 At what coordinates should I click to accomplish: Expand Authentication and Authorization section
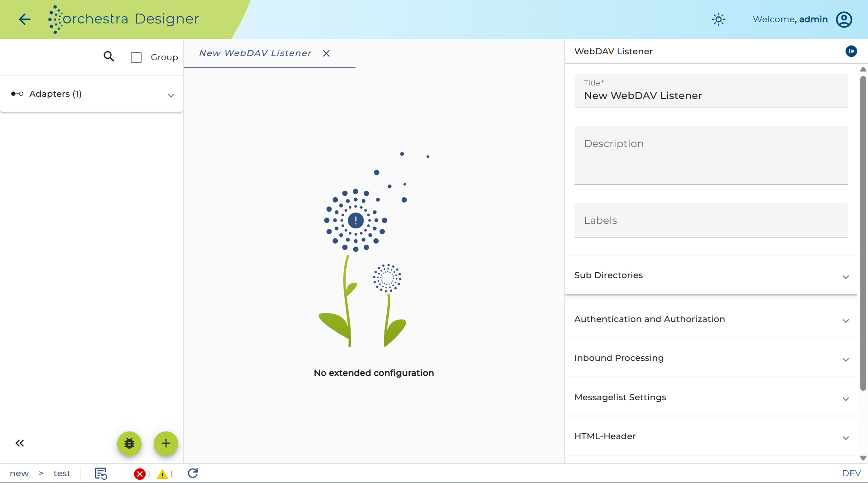(711, 319)
